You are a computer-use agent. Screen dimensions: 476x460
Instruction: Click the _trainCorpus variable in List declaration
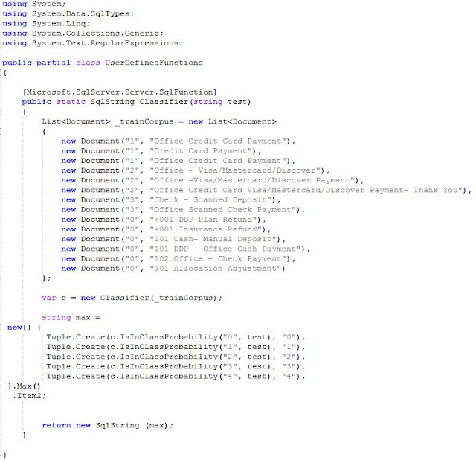(144, 121)
